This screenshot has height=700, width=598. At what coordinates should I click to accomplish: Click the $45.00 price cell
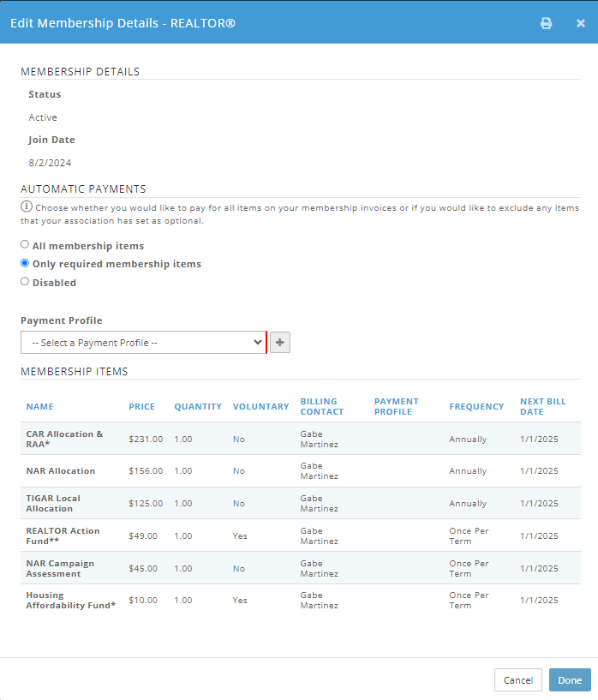coord(143,569)
